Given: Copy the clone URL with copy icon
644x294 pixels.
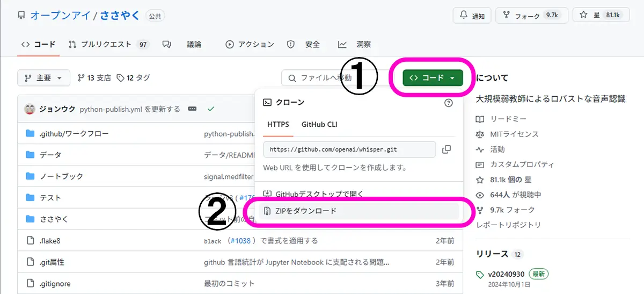Looking at the screenshot, I should click(446, 149).
